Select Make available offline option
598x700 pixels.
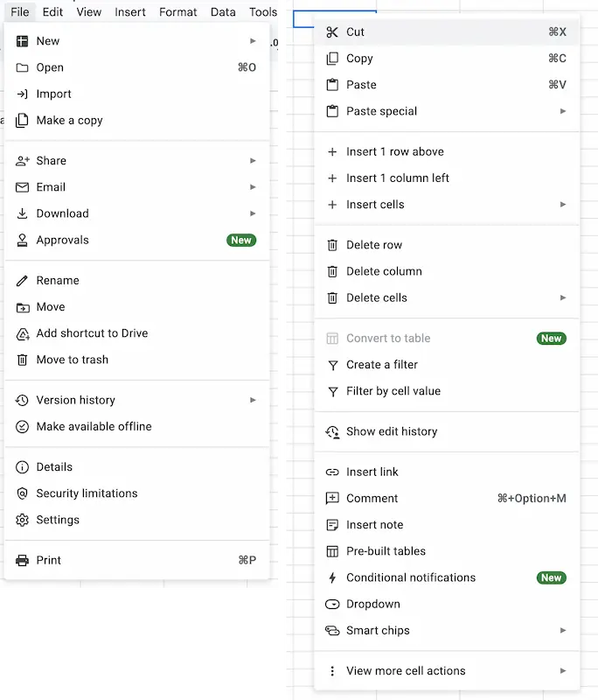(94, 426)
